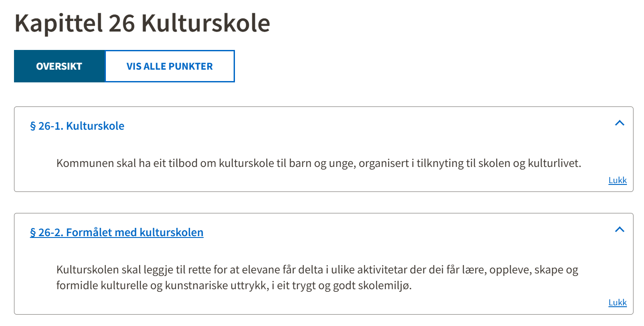Click Lukk in the § 26-1 panel

[617, 180]
